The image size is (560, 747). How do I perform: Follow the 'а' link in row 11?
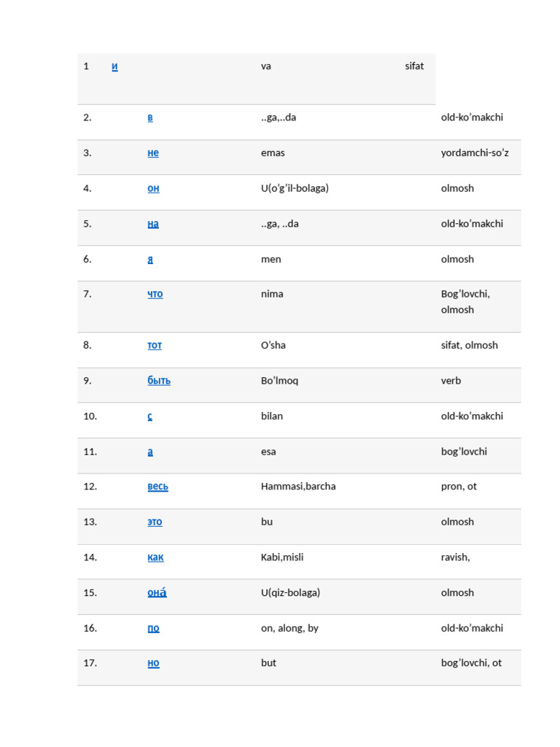(x=150, y=452)
